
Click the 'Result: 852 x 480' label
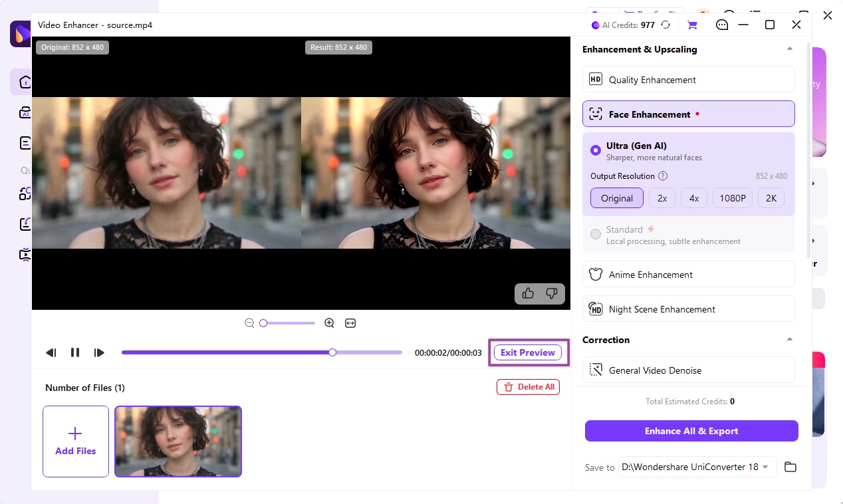click(x=338, y=47)
